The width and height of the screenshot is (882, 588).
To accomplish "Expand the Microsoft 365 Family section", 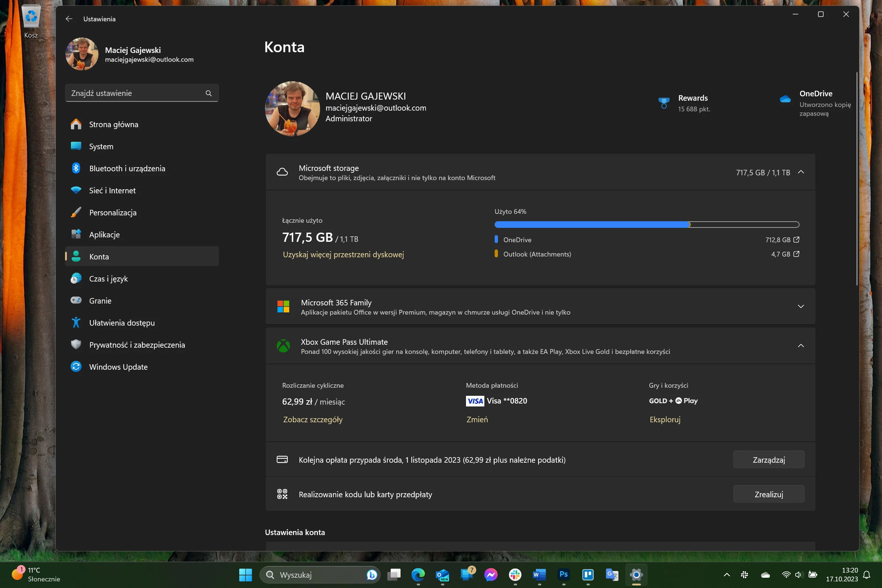I will (801, 306).
